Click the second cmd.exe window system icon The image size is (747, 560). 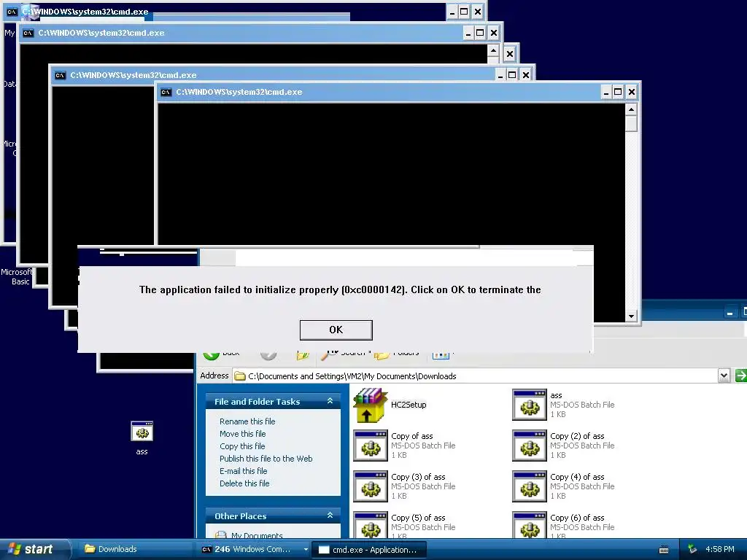point(28,33)
